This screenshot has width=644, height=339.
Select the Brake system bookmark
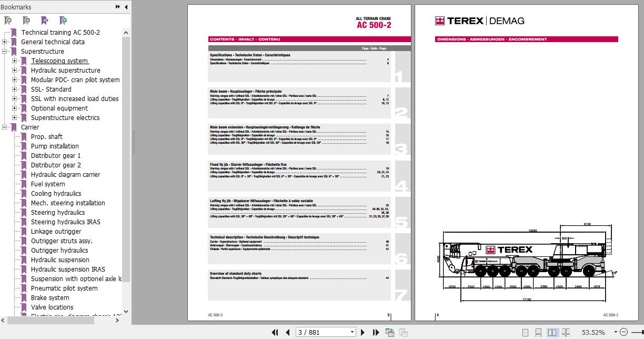click(x=51, y=297)
